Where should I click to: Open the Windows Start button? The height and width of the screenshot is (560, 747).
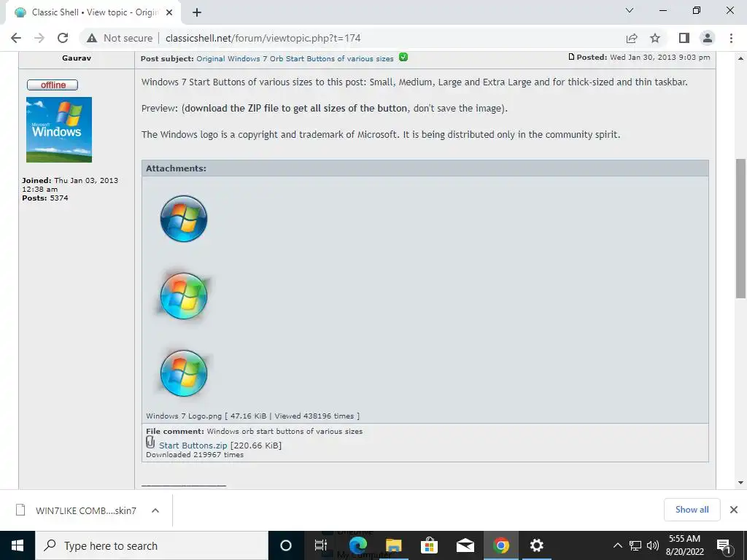[x=18, y=545]
